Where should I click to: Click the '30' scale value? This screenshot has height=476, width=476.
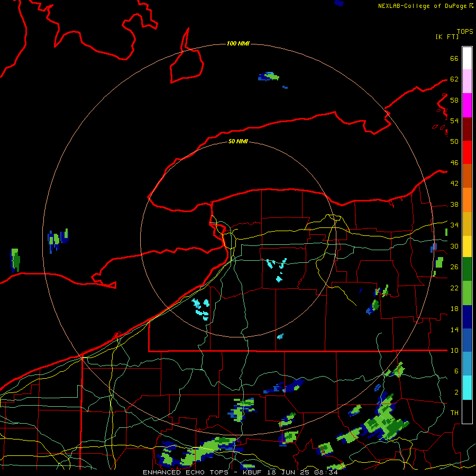pos(454,246)
